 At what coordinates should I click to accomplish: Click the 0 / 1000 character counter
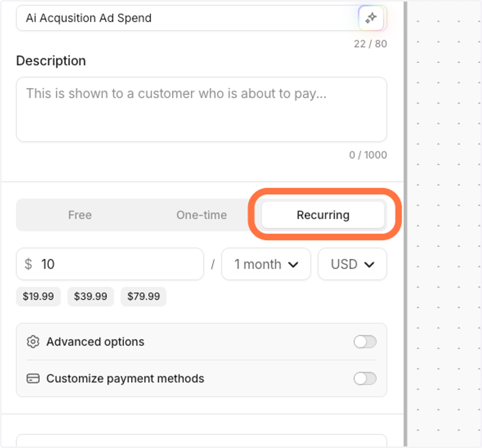pyautogui.click(x=368, y=155)
